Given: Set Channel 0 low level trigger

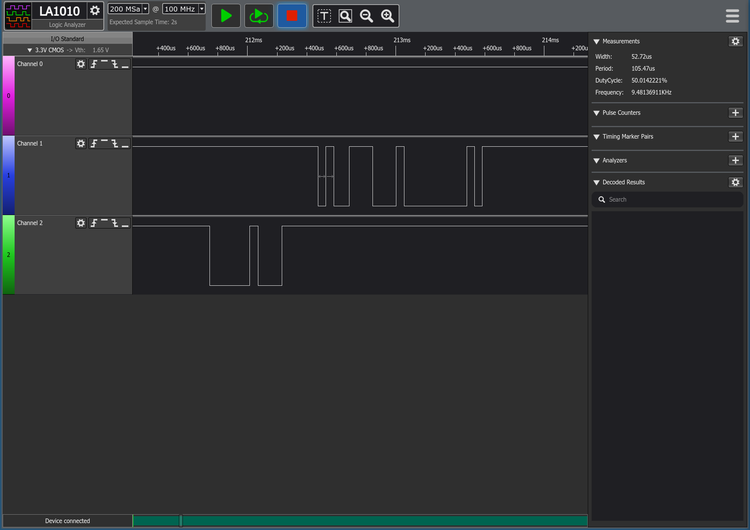Looking at the screenshot, I should coord(125,64).
